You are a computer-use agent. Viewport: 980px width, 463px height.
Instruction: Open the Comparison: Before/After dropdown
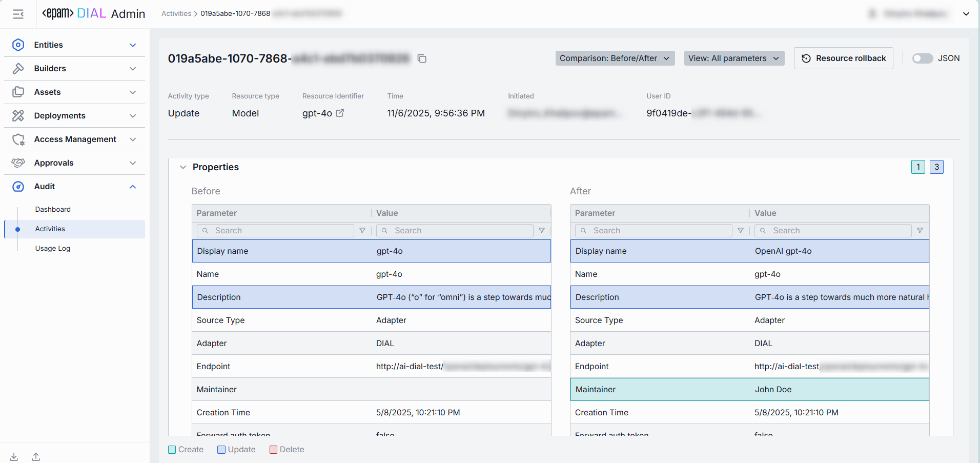(615, 58)
